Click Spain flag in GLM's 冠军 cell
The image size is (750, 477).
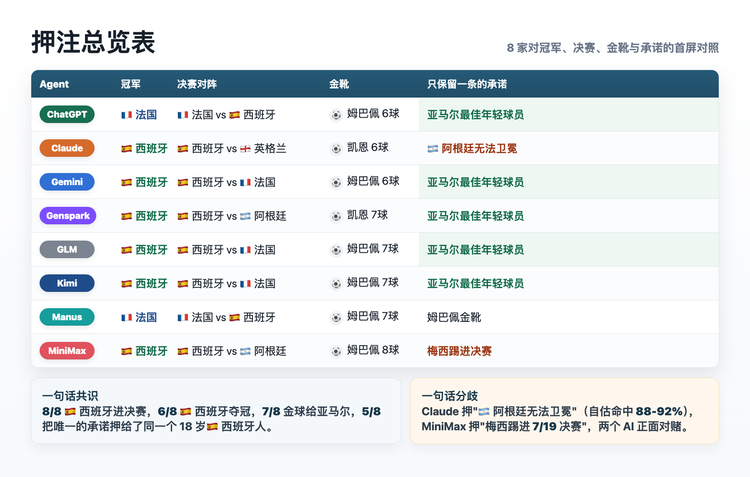[x=127, y=250]
